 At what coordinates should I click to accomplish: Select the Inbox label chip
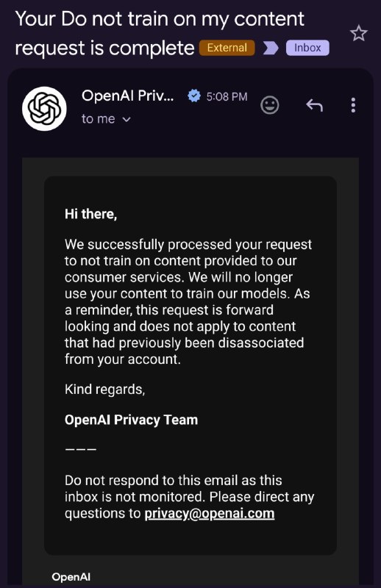tap(307, 48)
